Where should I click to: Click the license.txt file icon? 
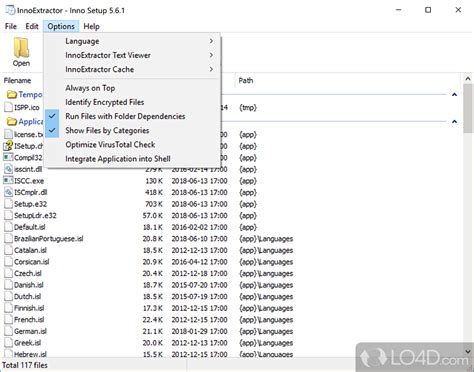click(8, 134)
